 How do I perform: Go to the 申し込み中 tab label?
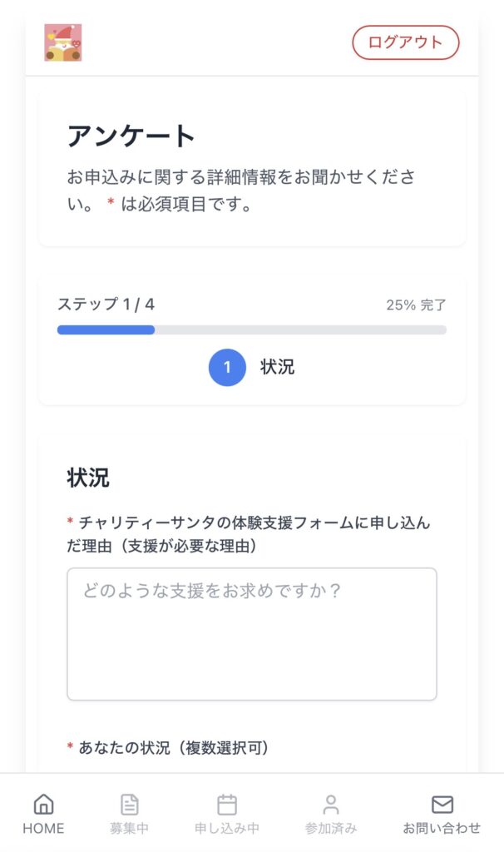tap(227, 828)
